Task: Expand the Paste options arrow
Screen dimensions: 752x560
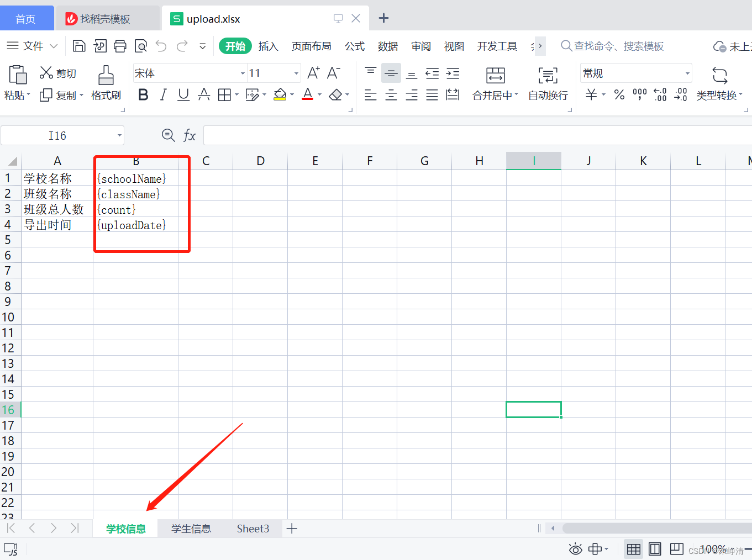Action: 28,95
